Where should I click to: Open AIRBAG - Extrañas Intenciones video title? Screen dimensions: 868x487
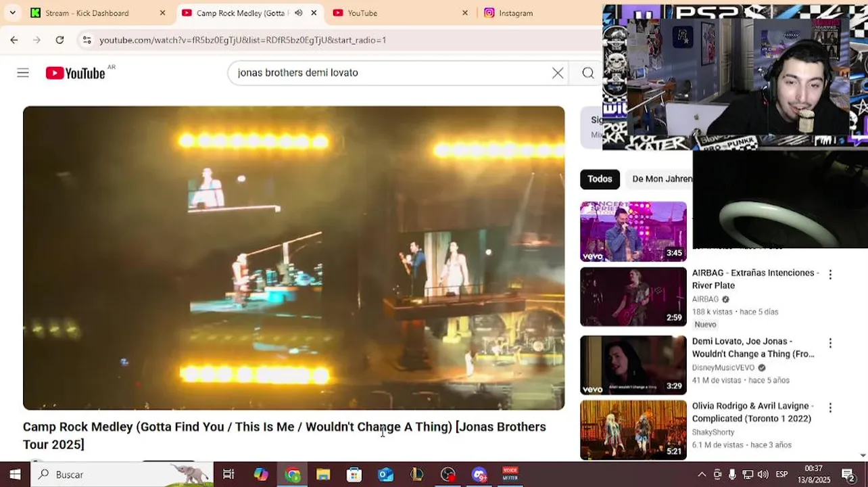click(x=755, y=279)
